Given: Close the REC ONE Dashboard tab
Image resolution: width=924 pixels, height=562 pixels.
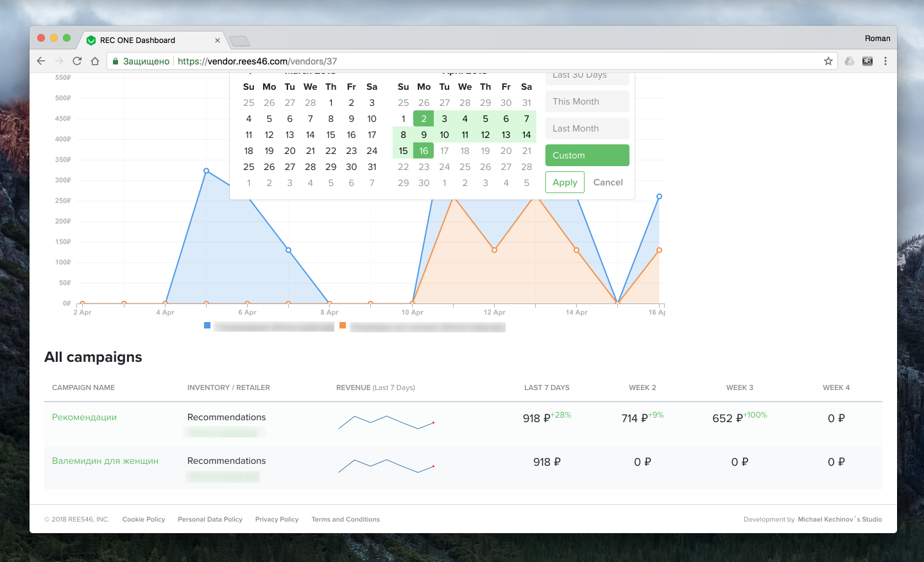Looking at the screenshot, I should coord(218,40).
